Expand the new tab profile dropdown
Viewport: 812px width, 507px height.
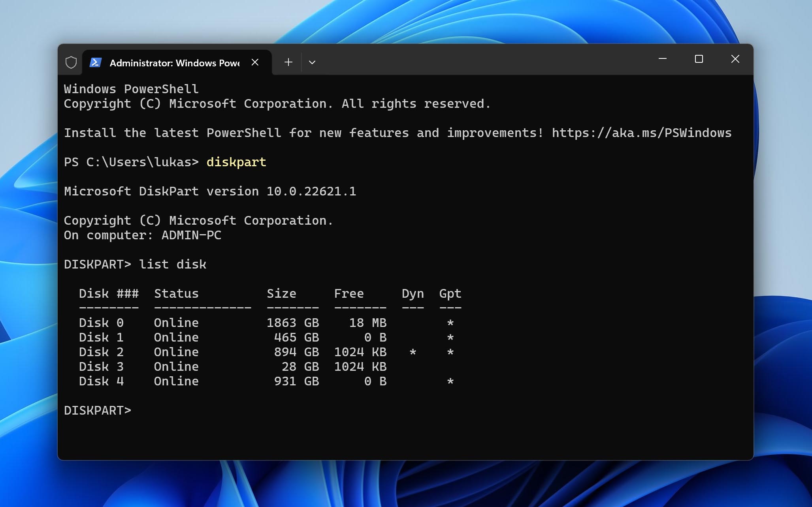point(312,62)
